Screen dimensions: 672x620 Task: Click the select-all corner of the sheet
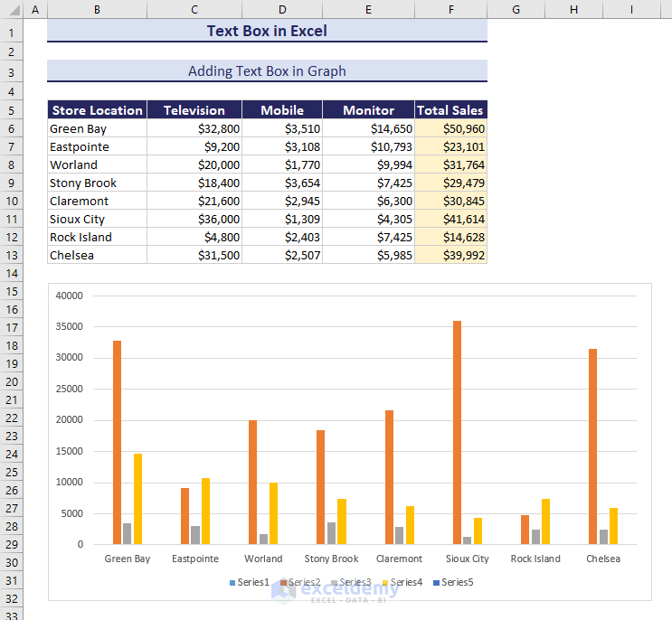[11, 9]
